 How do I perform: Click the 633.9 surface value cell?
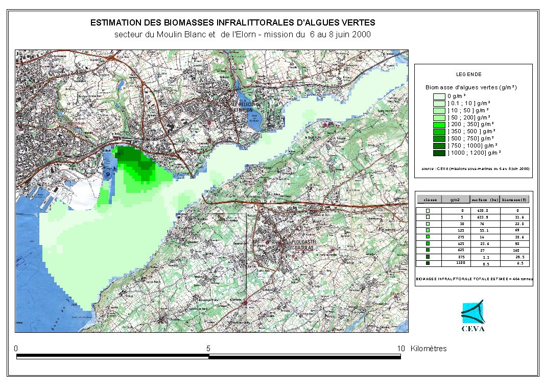pos(483,217)
